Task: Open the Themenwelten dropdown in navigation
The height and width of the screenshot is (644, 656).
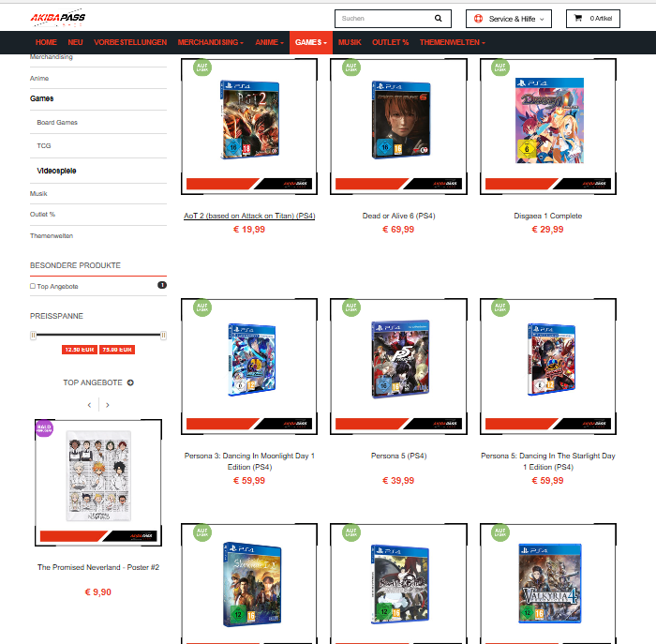Action: [x=453, y=42]
